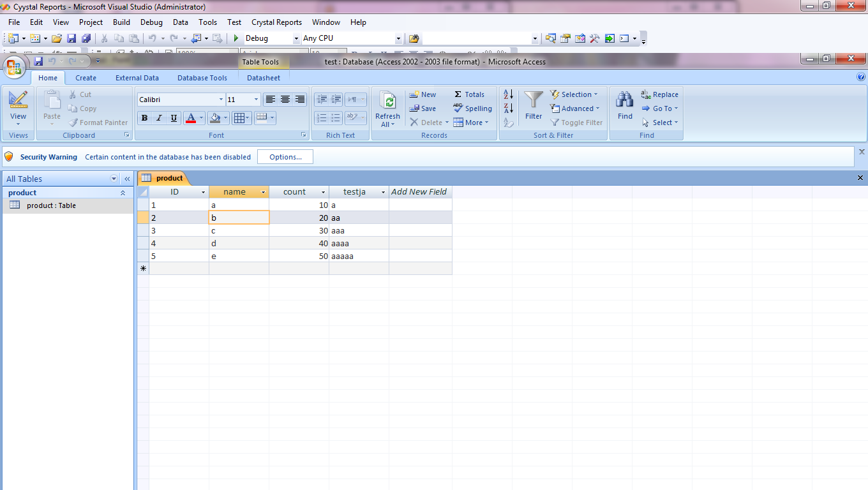Center align the text
Viewport: 868px width, 490px height.
(x=285, y=100)
